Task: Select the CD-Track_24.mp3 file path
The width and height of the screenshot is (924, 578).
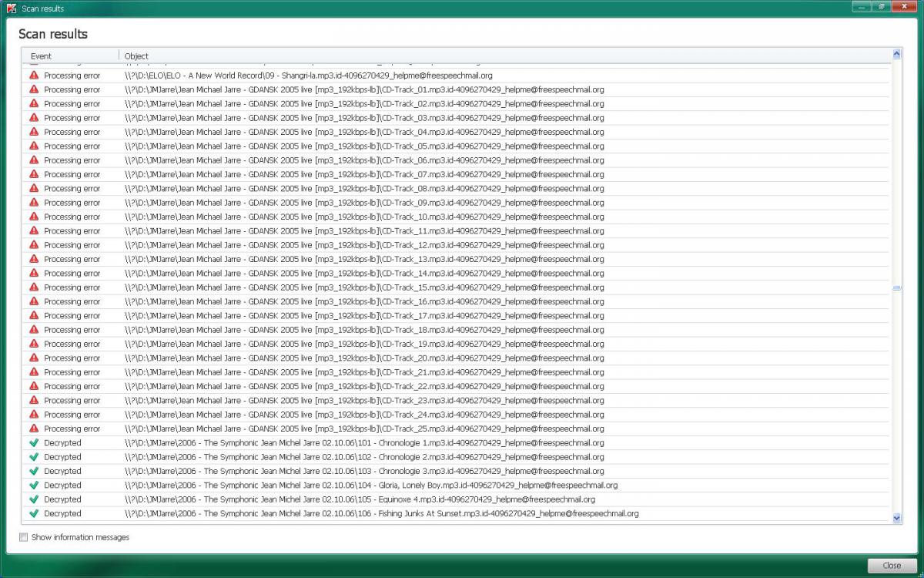Action: (364, 415)
